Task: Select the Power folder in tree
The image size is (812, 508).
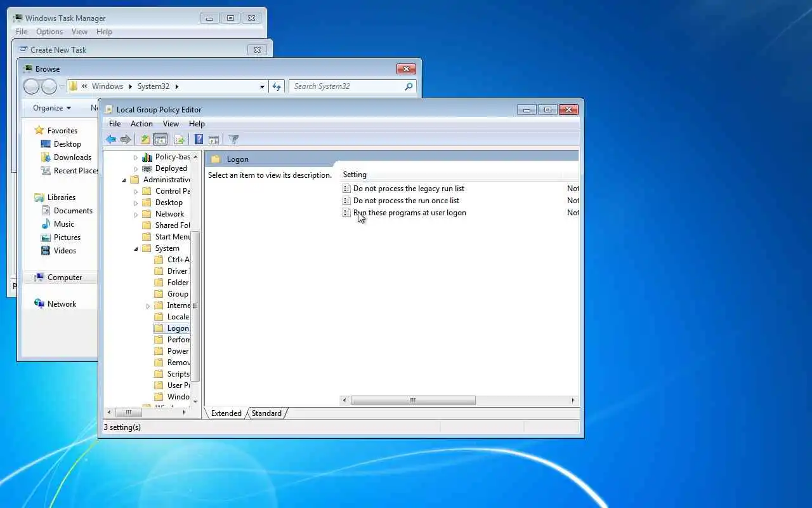Action: [x=178, y=351]
